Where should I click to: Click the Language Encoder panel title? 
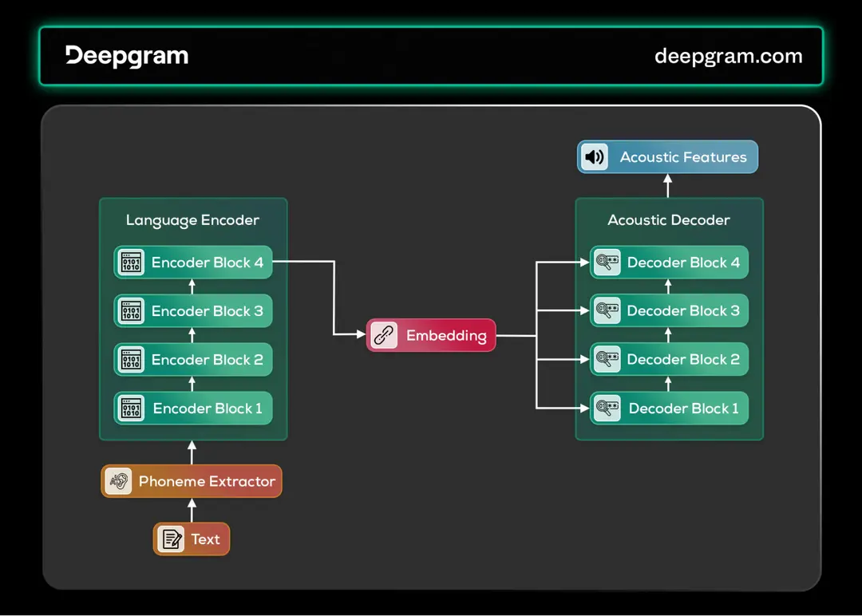(192, 219)
